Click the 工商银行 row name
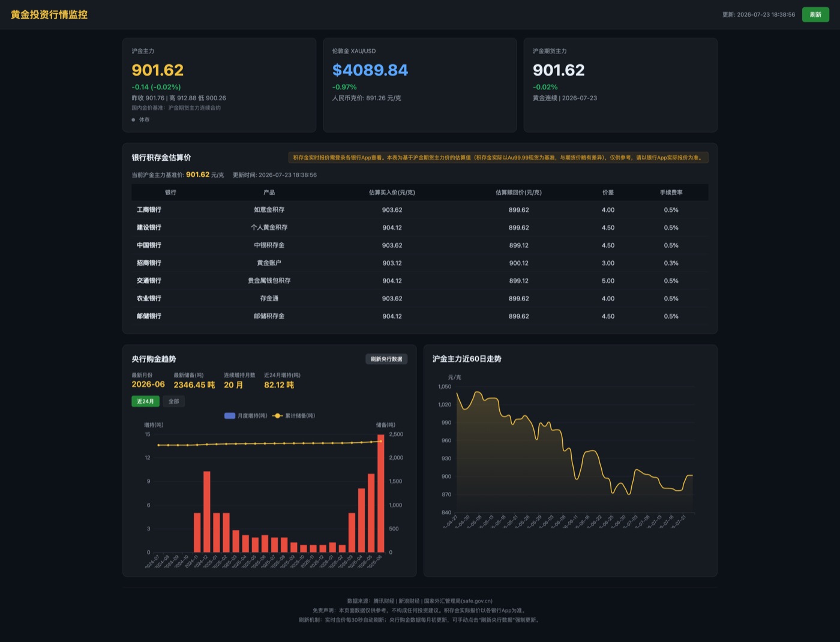Viewport: 840px width, 642px height. pyautogui.click(x=149, y=210)
